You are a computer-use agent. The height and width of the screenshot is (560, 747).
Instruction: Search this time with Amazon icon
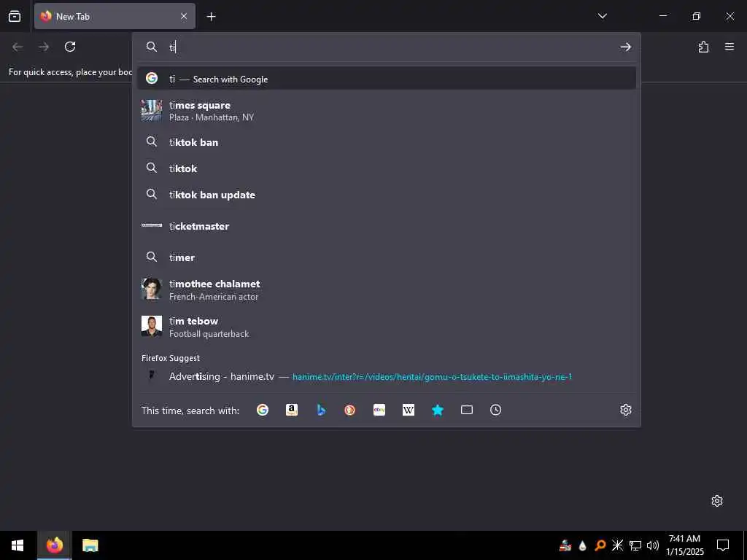tap(292, 410)
